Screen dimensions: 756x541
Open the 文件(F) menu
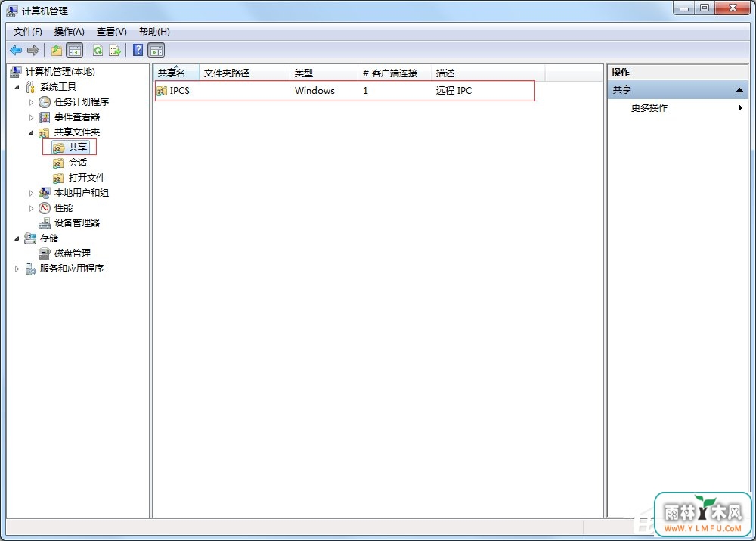coord(27,32)
